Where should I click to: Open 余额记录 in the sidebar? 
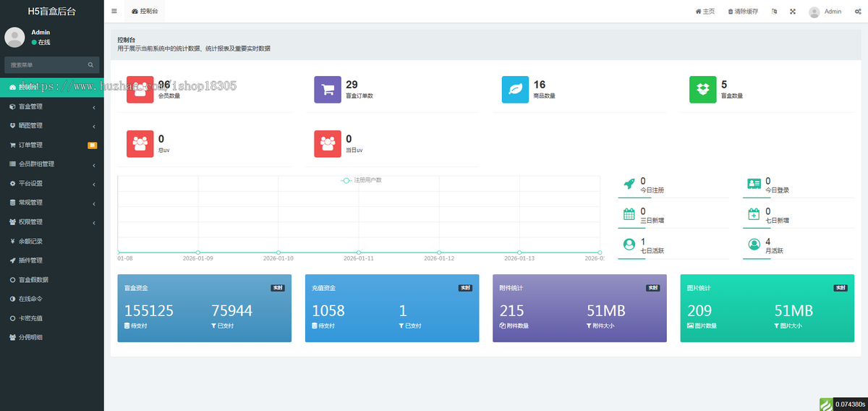click(x=52, y=241)
